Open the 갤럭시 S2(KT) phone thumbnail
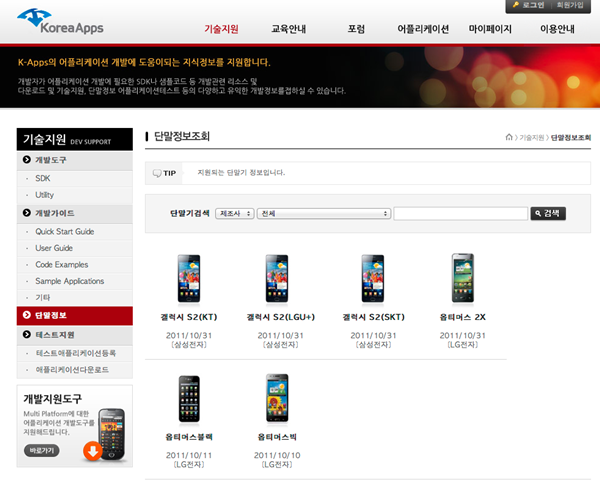The image size is (600, 483). coord(189,279)
